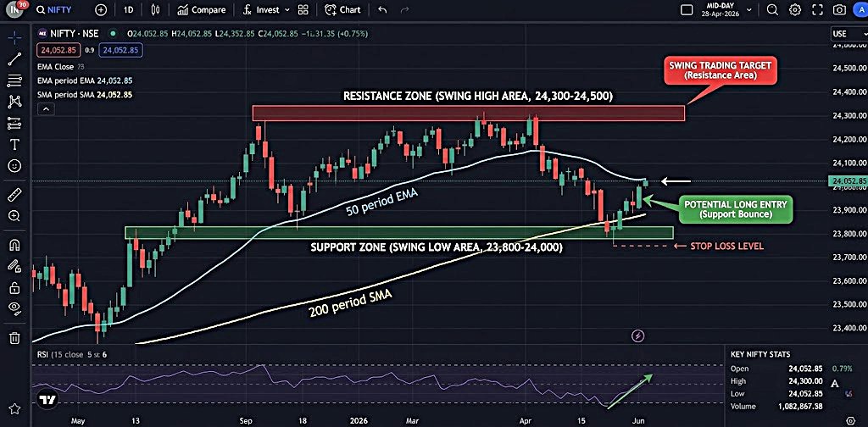The height and width of the screenshot is (427, 868).
Task: Click the red 24,052.85 sell price box
Action: pos(58,50)
